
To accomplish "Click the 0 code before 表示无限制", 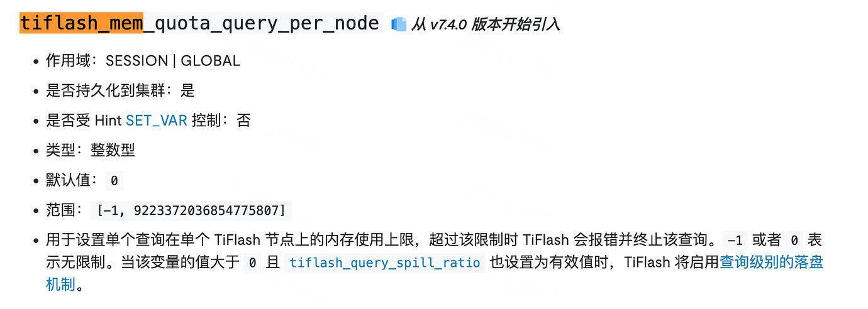I will click(x=794, y=240).
